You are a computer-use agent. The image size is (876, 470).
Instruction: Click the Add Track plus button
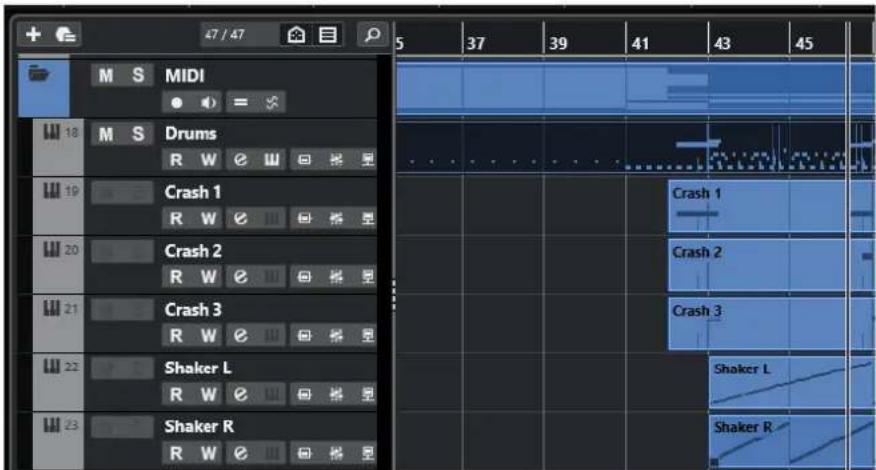(34, 35)
